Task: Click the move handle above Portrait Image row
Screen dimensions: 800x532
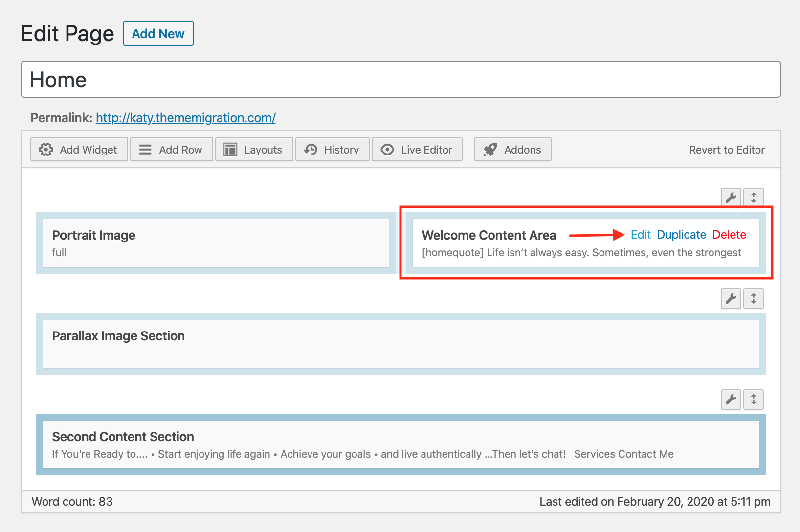Action: [x=754, y=198]
